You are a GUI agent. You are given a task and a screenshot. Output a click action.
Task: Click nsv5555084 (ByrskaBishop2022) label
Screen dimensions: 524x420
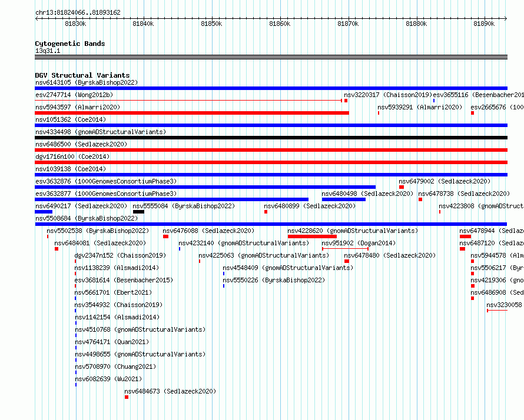[184, 206]
